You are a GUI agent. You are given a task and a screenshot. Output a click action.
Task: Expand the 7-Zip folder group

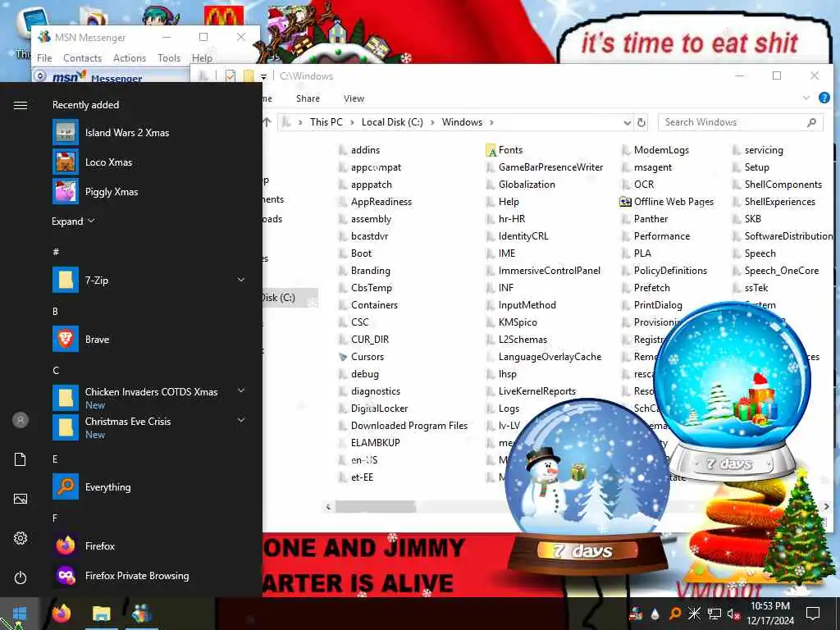(x=241, y=280)
